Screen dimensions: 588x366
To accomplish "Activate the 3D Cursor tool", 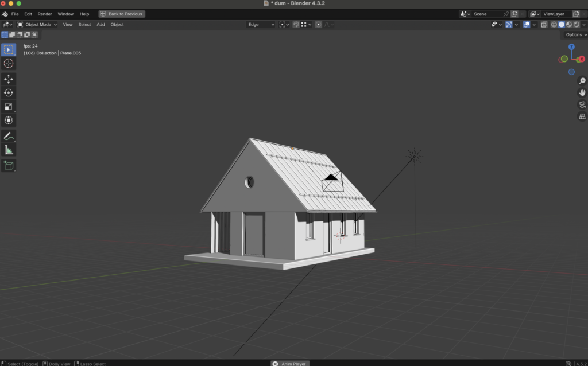I will coord(8,63).
